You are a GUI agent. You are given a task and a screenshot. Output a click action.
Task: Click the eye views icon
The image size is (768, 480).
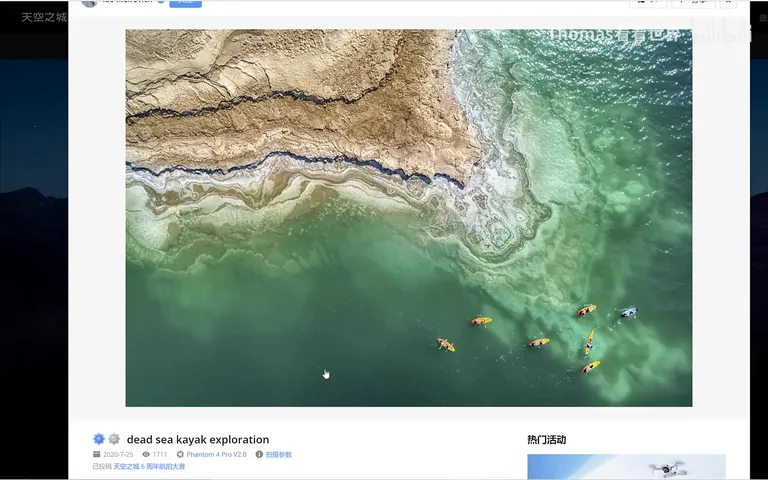pos(146,455)
